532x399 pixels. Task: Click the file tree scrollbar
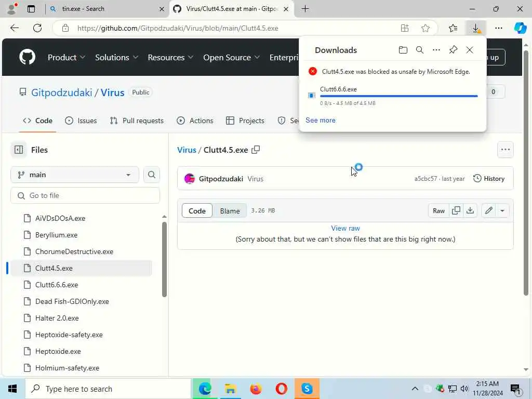[x=164, y=259]
